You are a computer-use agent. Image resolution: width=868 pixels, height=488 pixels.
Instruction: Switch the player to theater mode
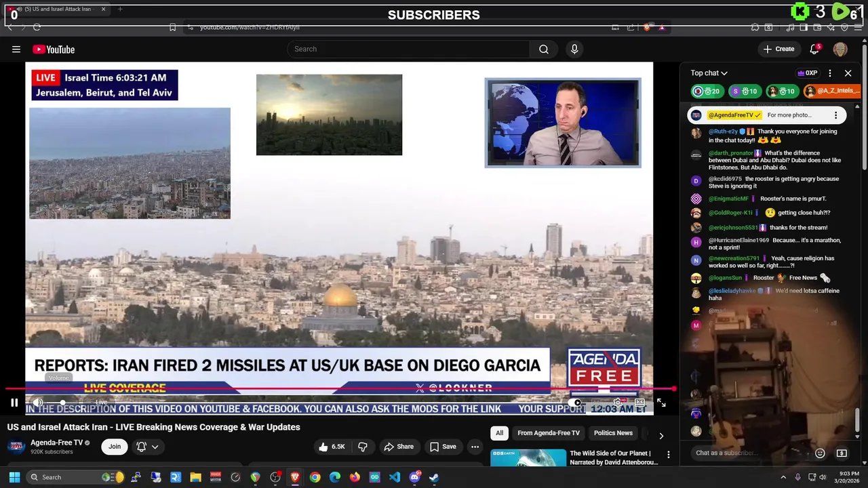(639, 403)
